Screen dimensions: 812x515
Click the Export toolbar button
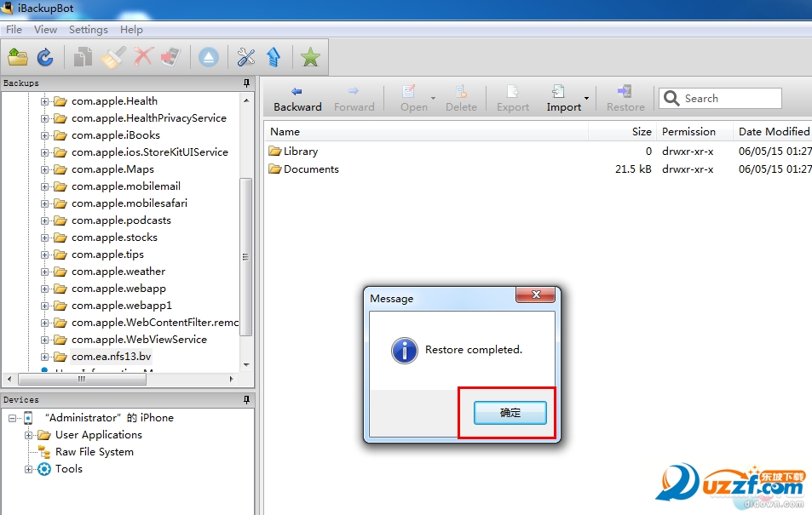pyautogui.click(x=513, y=99)
